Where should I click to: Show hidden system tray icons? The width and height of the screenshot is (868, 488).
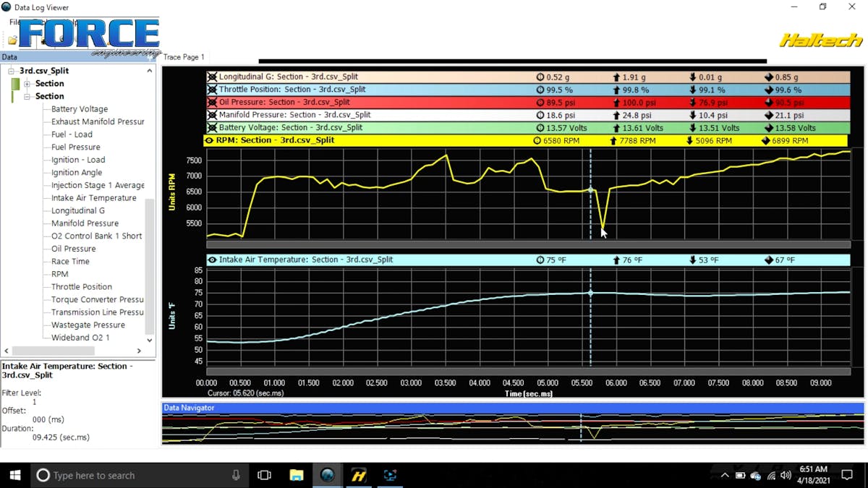pos(726,476)
